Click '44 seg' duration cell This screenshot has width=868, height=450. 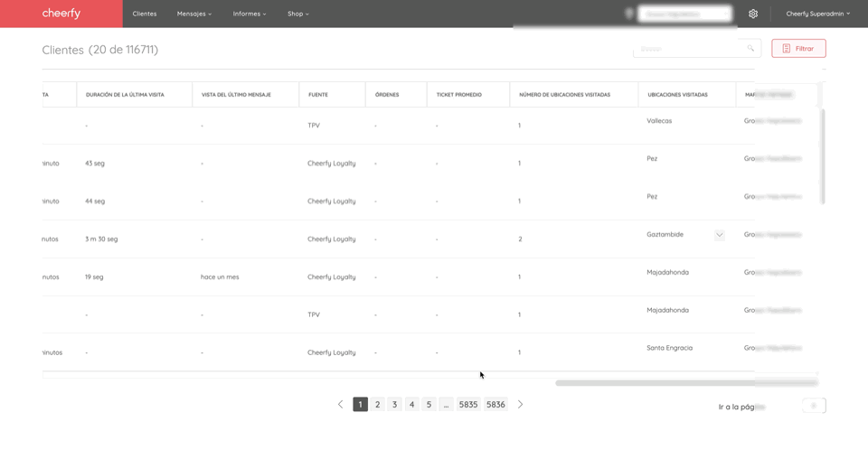pos(95,201)
